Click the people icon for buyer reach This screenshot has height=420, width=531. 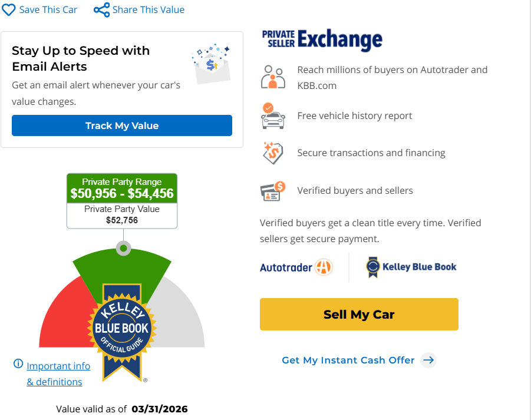pyautogui.click(x=273, y=78)
